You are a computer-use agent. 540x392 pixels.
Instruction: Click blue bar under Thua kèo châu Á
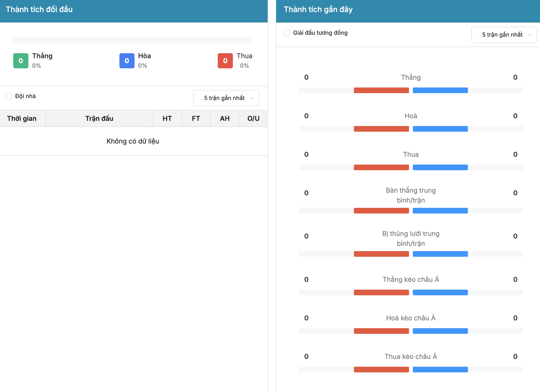click(440, 370)
